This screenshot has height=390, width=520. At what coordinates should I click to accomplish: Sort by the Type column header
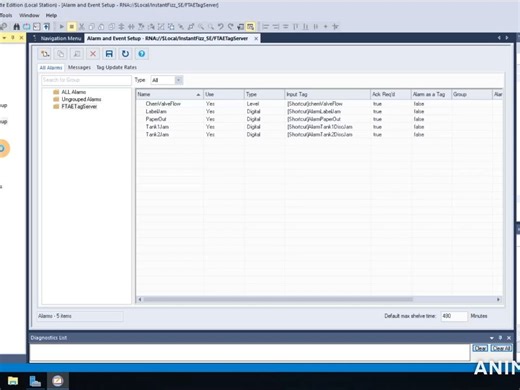[x=264, y=94]
